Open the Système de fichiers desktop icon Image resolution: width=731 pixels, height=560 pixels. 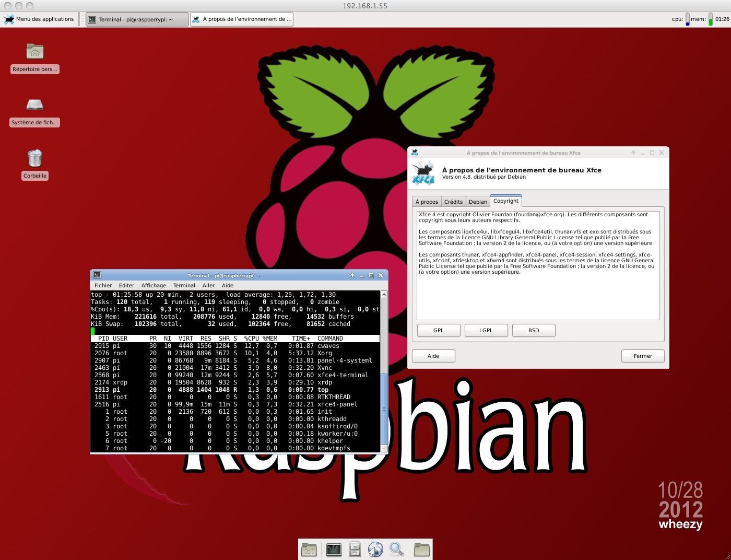tap(35, 105)
